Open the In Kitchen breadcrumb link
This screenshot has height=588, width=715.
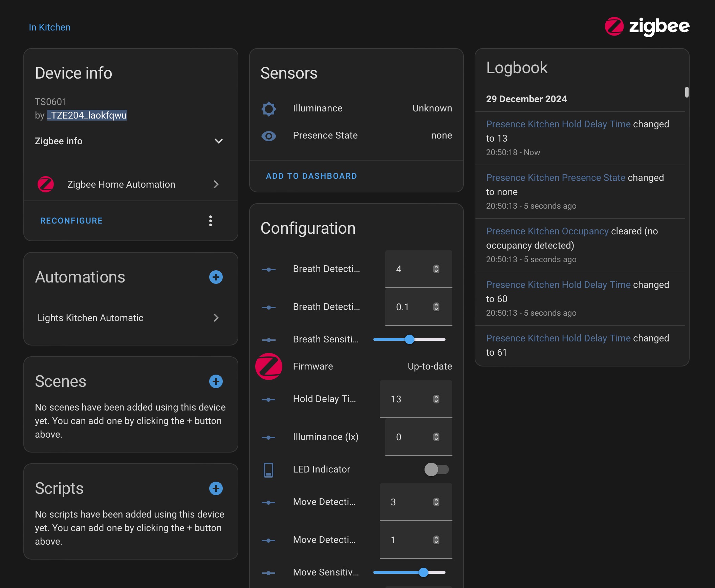pyautogui.click(x=49, y=27)
